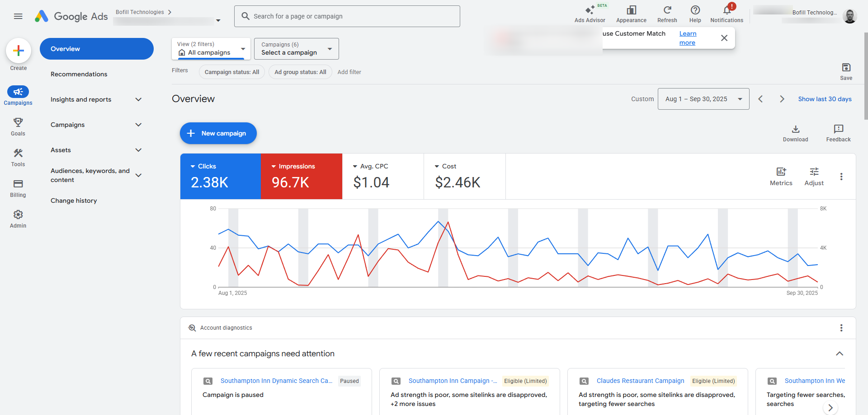Click Add filter

(x=349, y=72)
